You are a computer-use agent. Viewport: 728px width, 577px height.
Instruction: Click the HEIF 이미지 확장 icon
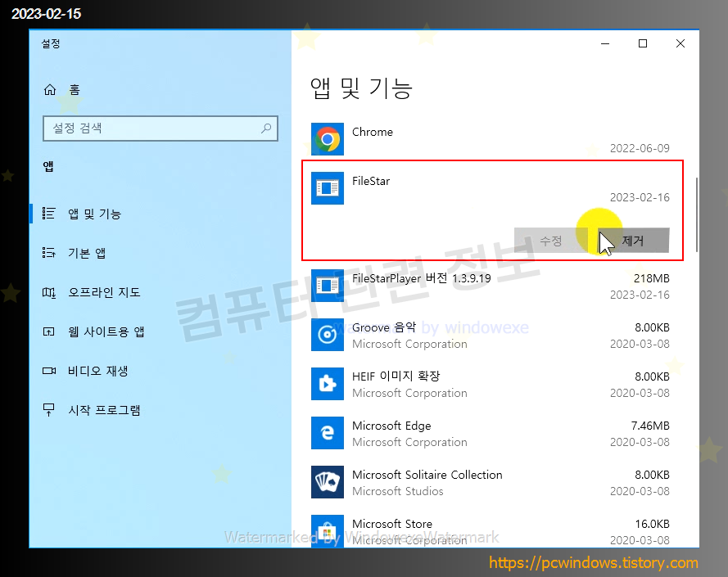click(328, 384)
